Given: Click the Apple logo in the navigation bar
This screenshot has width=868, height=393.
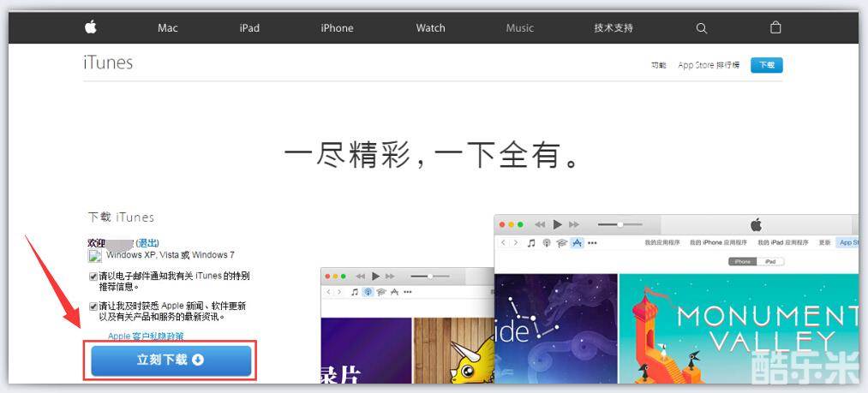Looking at the screenshot, I should [x=91, y=27].
